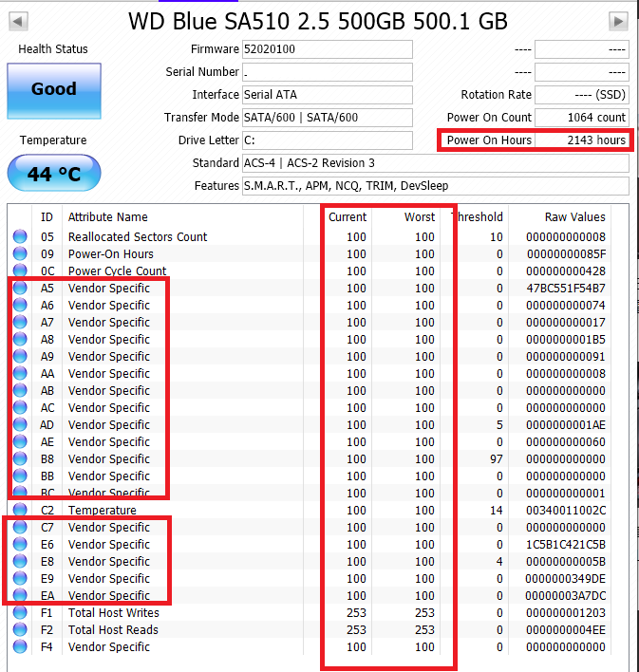Click status orb of BB row
The image size is (639, 672).
pos(20,476)
